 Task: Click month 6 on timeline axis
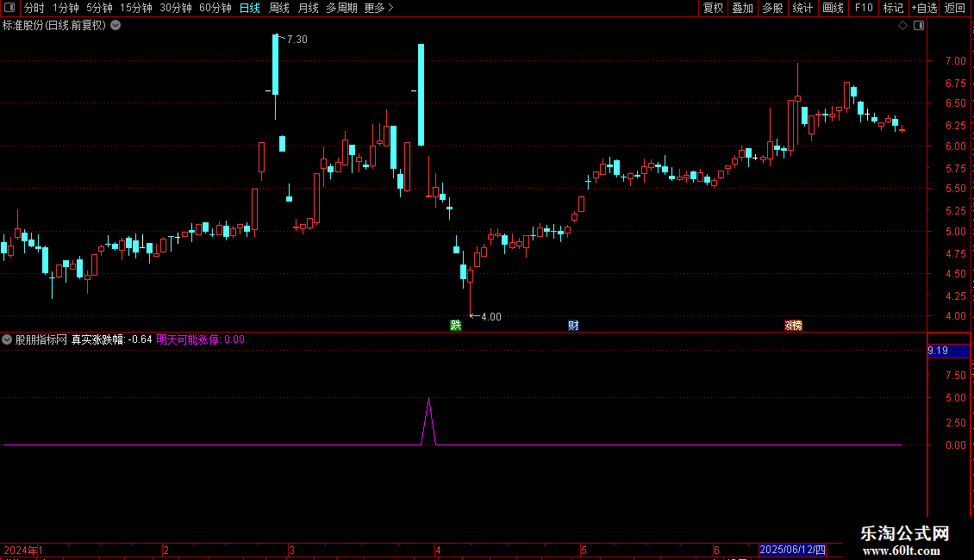pos(716,550)
